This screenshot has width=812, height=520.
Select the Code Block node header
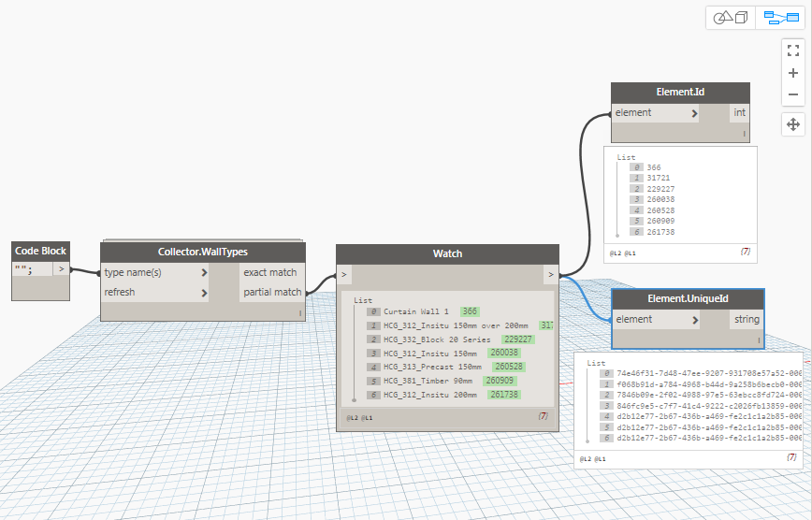click(x=40, y=251)
